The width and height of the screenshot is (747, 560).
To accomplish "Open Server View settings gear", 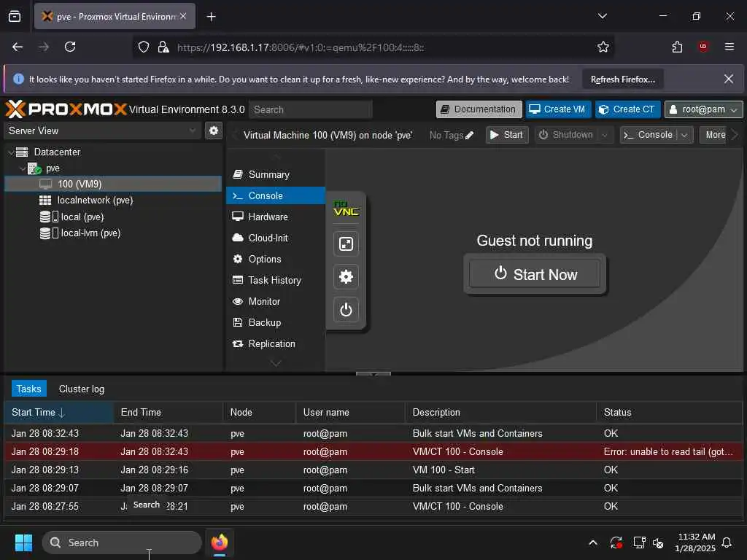I will tap(214, 131).
